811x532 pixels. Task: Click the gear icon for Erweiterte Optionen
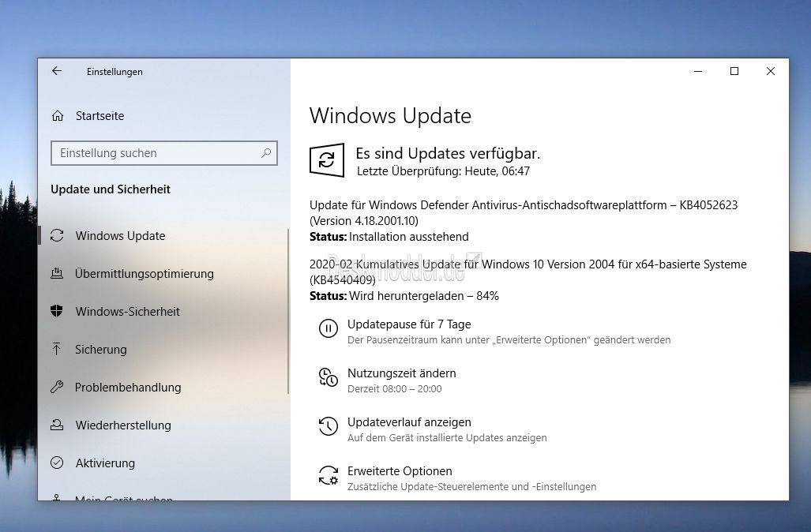point(329,475)
